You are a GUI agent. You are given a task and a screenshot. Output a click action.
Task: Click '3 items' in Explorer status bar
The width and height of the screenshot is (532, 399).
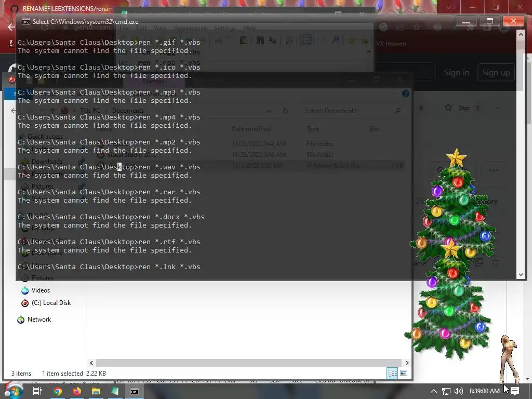(21, 374)
